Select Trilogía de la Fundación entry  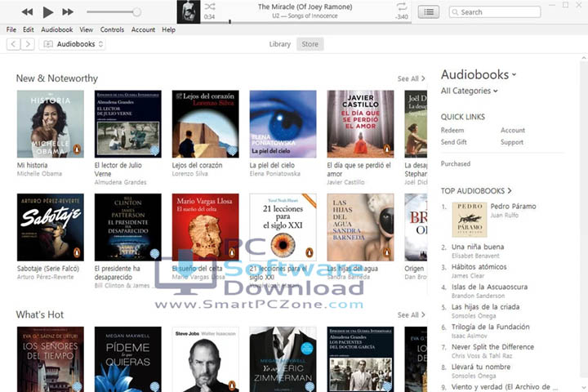click(x=490, y=327)
